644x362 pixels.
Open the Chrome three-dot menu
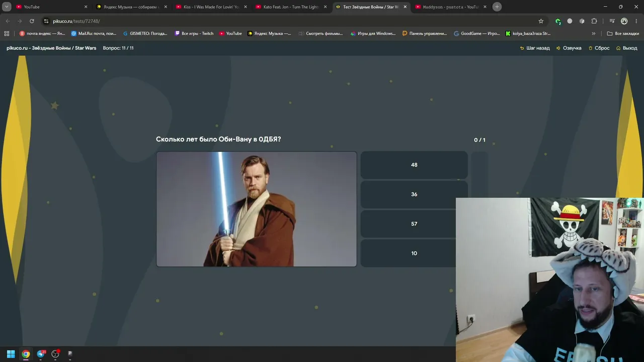click(x=636, y=21)
